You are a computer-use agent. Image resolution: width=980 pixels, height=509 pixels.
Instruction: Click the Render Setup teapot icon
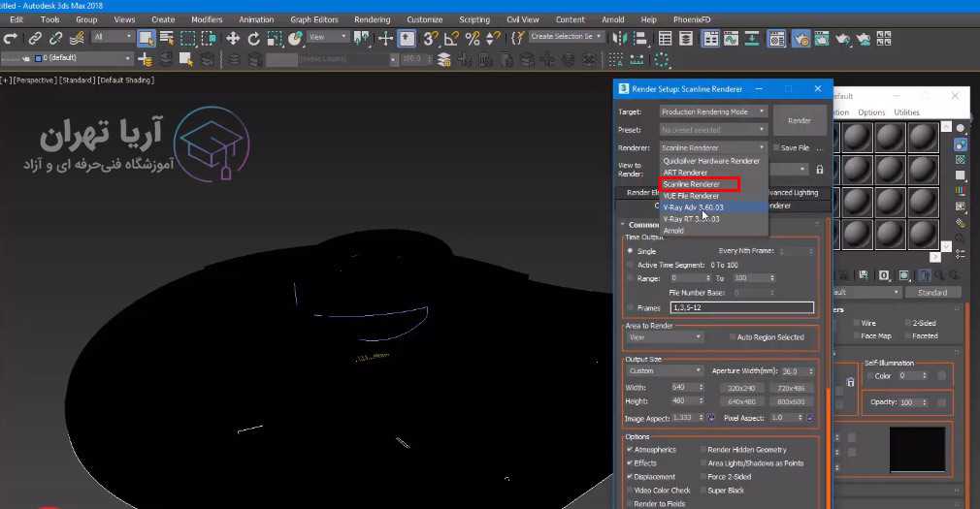(801, 39)
